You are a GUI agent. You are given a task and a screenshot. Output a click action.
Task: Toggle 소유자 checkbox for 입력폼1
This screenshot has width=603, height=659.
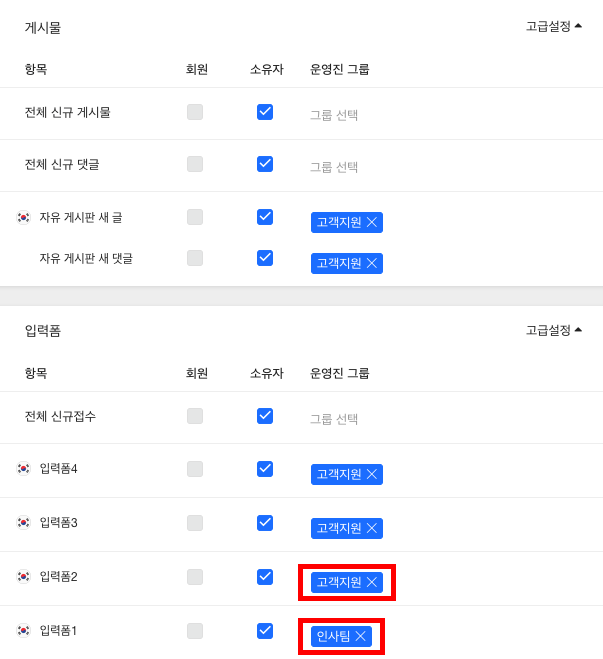[265, 630]
